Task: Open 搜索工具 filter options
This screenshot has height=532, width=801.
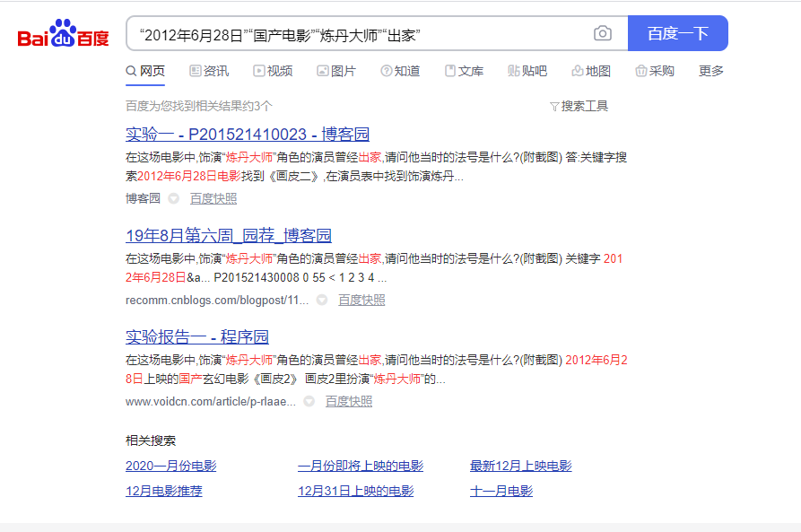Action: click(x=579, y=106)
